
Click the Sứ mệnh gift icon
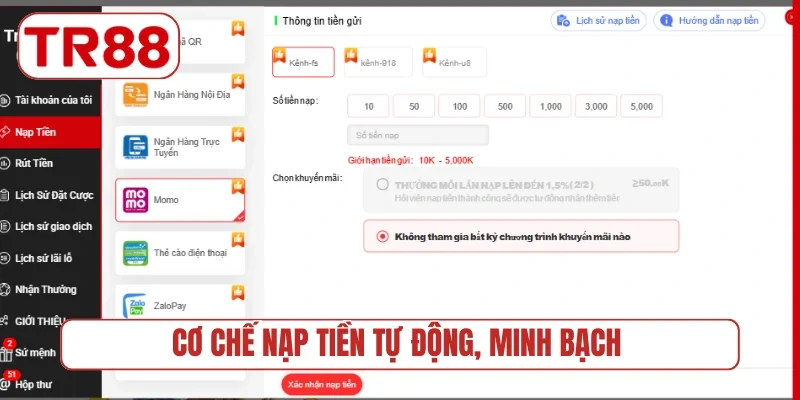click(6, 354)
